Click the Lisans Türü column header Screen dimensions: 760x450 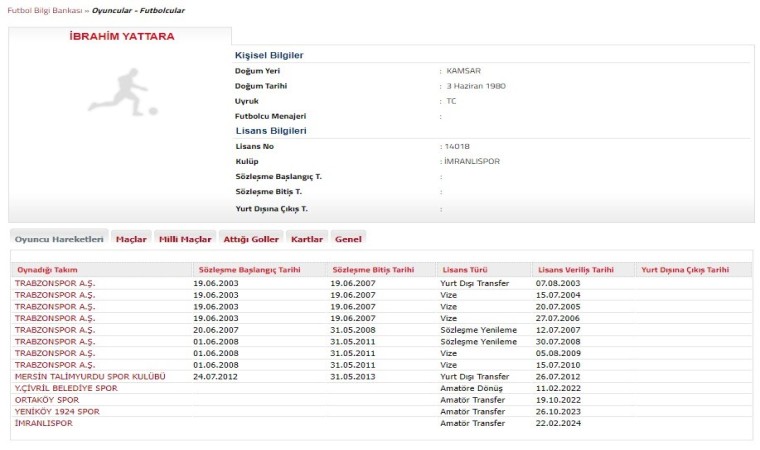pos(464,270)
